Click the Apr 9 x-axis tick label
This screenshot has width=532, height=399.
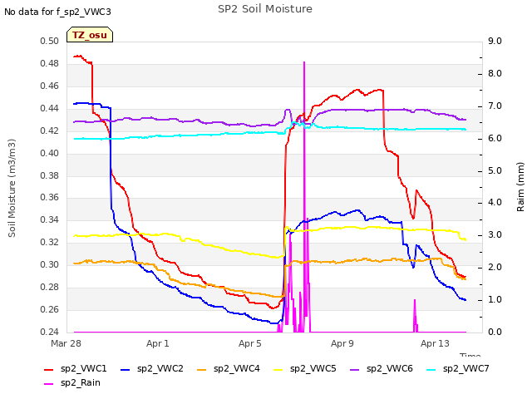[x=342, y=343]
